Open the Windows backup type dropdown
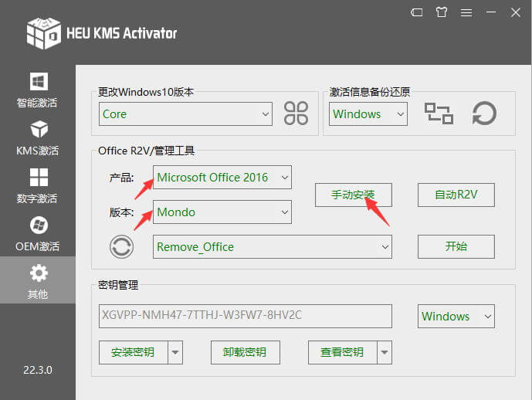Viewport: 532px width, 400px height. [368, 114]
